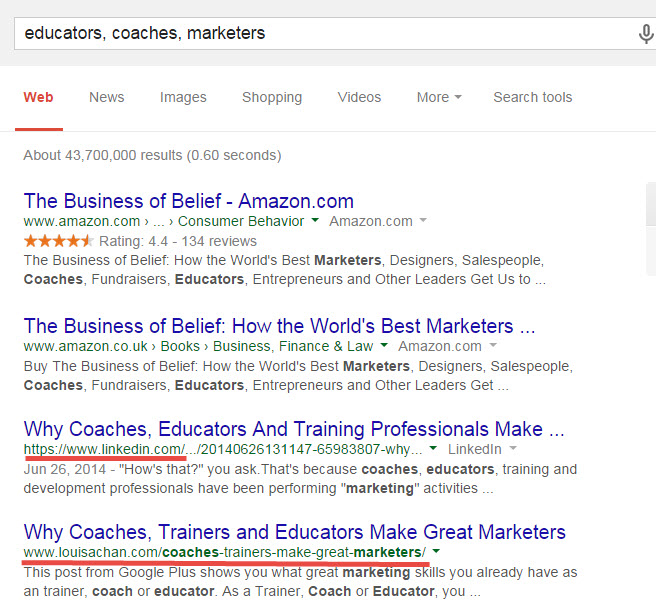Switch to the News tab
656x608 pixels.
(107, 97)
